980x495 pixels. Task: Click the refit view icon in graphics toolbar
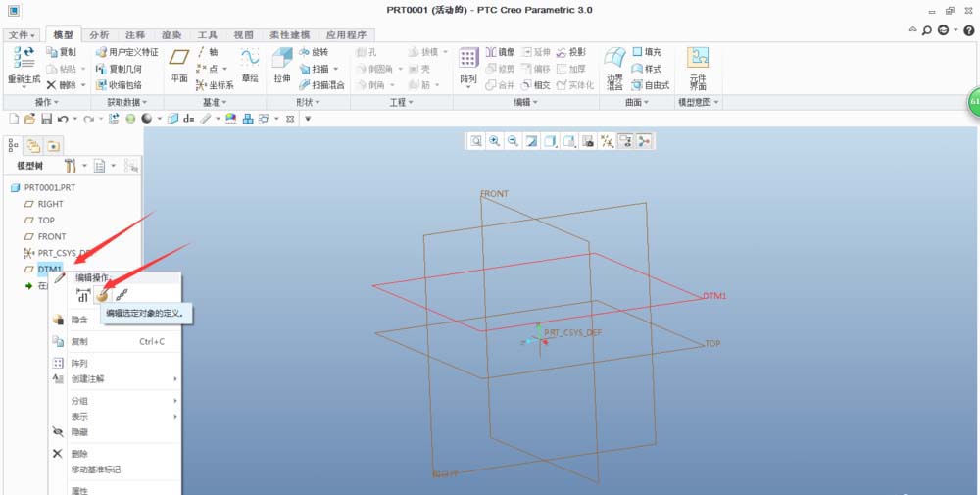[x=476, y=142]
